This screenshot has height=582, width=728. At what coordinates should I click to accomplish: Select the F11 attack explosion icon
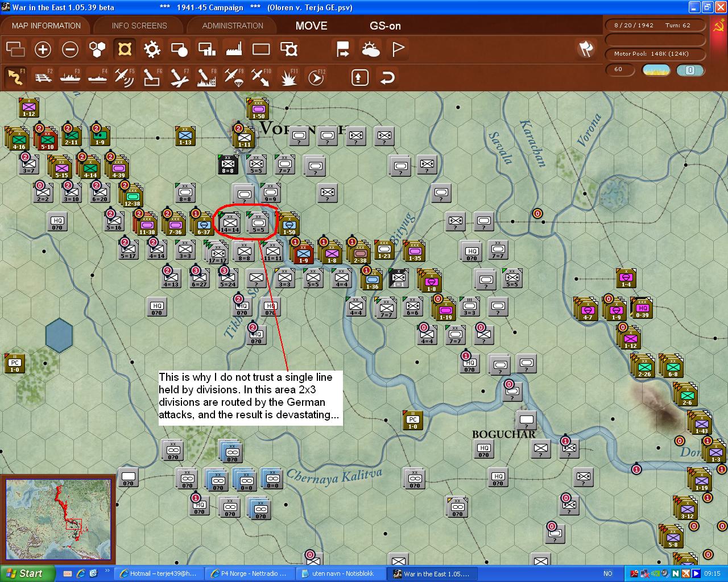click(x=289, y=77)
